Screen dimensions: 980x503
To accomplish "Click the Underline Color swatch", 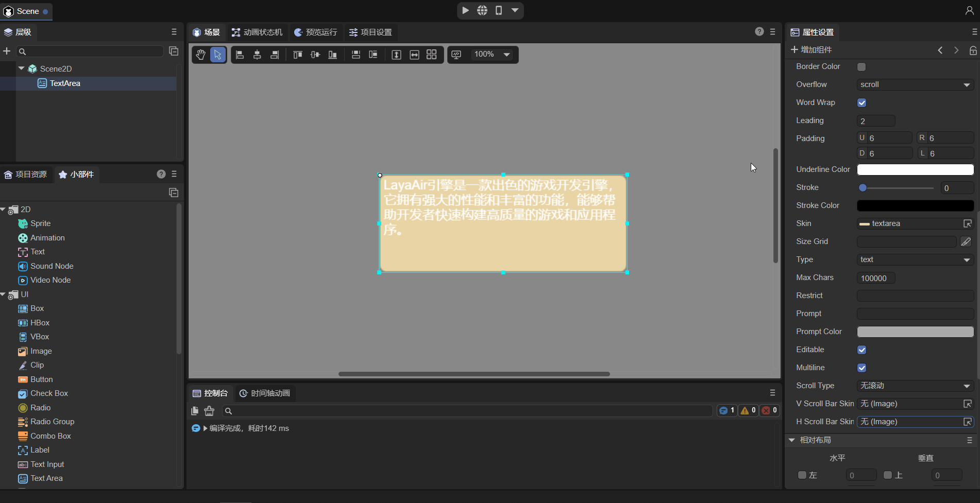I will point(915,169).
